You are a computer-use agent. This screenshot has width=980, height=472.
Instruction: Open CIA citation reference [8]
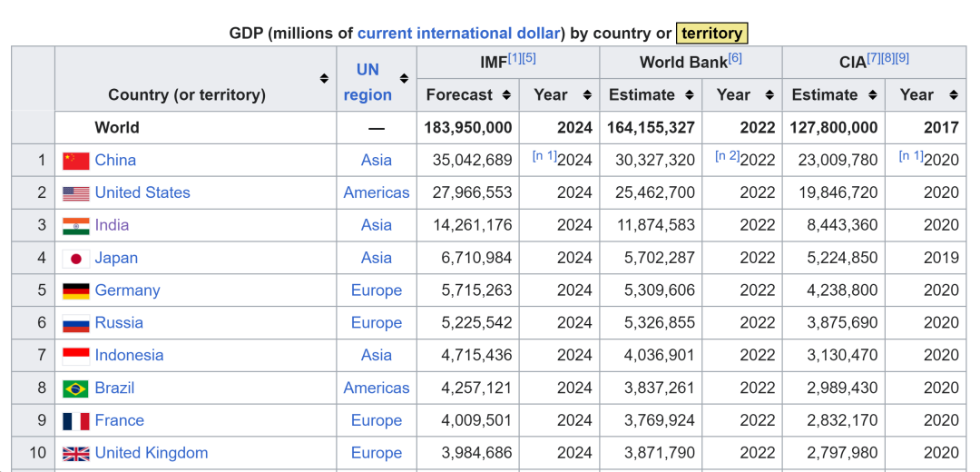[x=887, y=58]
